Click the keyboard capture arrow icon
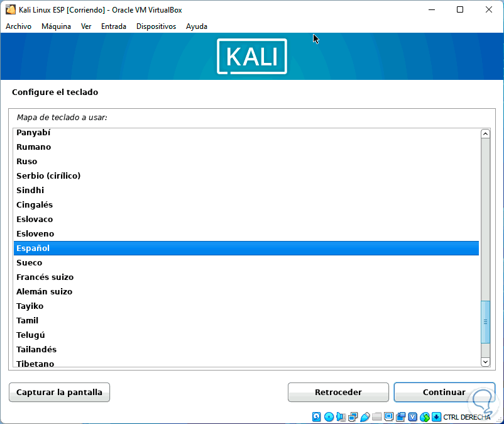Screen dimensions: 504x424 [436, 417]
